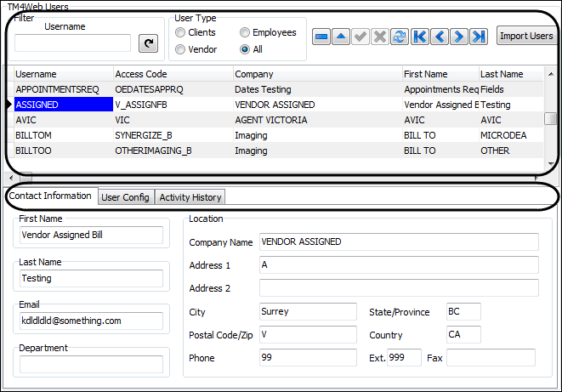Screen dimensions: 562x392
Task: Click the username filter refresh button
Action: [148, 43]
